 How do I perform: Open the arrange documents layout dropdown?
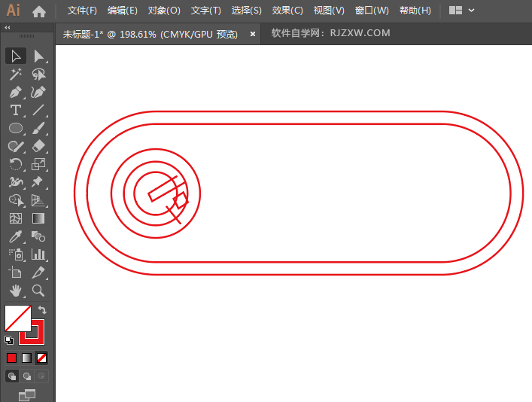pyautogui.click(x=461, y=11)
